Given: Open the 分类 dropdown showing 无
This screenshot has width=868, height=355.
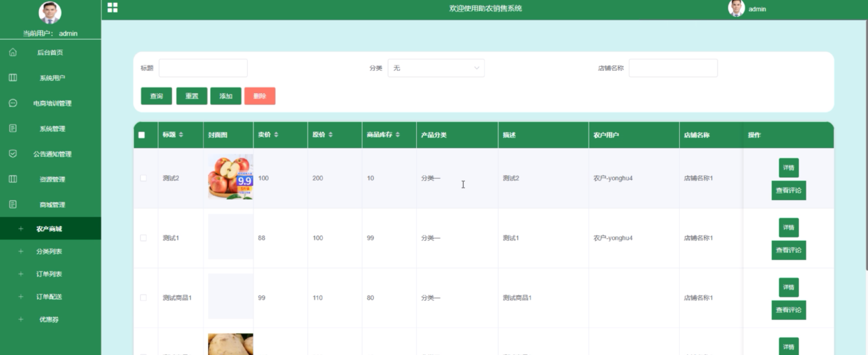Looking at the screenshot, I should pyautogui.click(x=436, y=68).
